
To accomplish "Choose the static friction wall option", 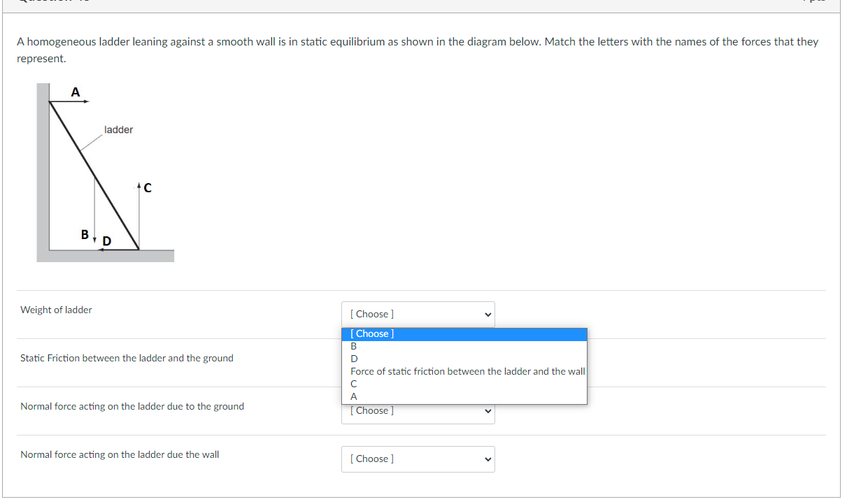I will pyautogui.click(x=464, y=371).
